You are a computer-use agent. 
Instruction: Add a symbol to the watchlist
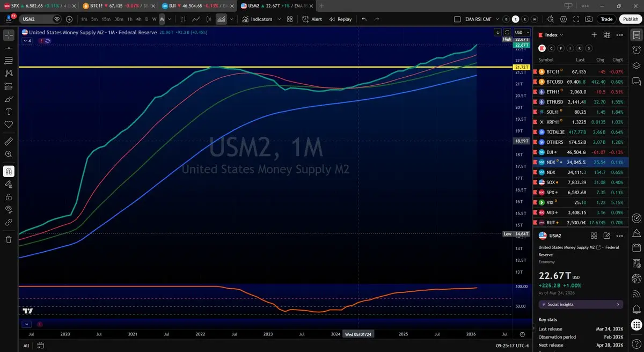pyautogui.click(x=594, y=35)
